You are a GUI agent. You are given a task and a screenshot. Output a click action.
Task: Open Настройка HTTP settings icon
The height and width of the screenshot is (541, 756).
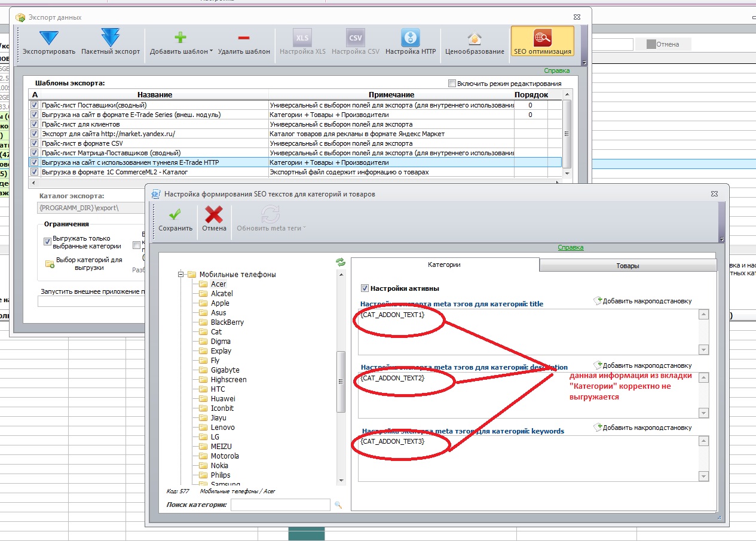pyautogui.click(x=411, y=38)
